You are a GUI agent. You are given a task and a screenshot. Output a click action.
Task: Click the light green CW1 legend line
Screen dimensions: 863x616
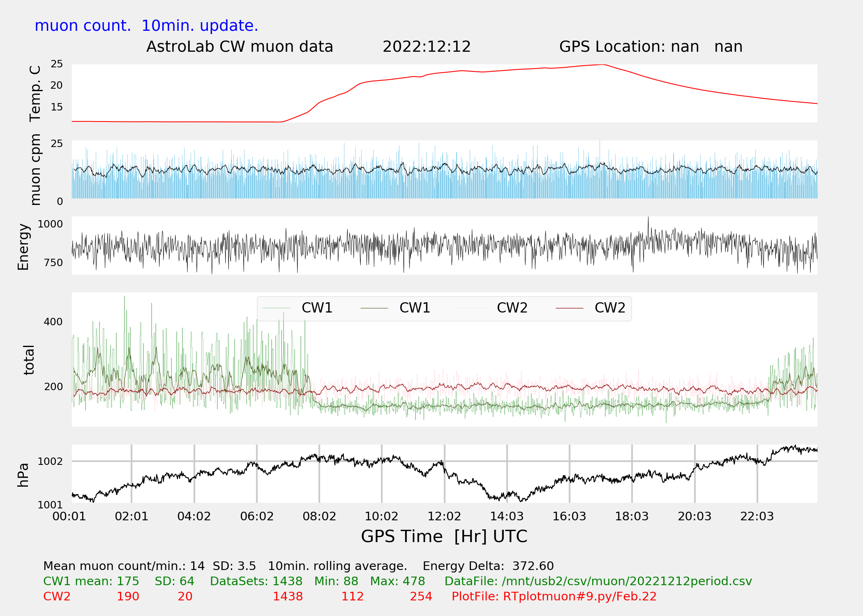(277, 308)
